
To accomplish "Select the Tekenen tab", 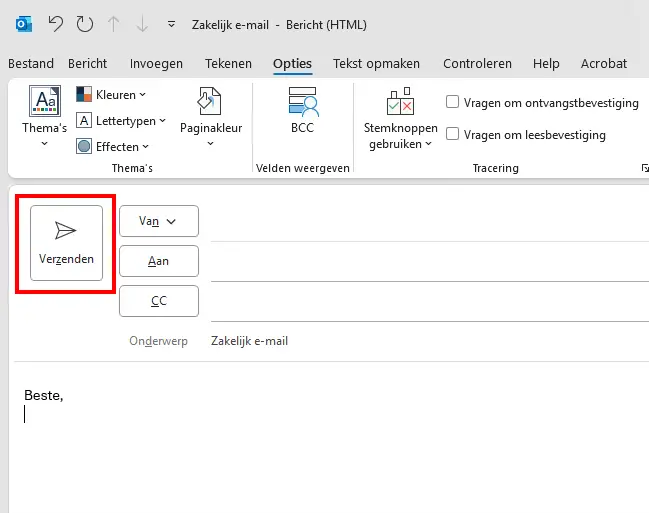I will pos(228,63).
